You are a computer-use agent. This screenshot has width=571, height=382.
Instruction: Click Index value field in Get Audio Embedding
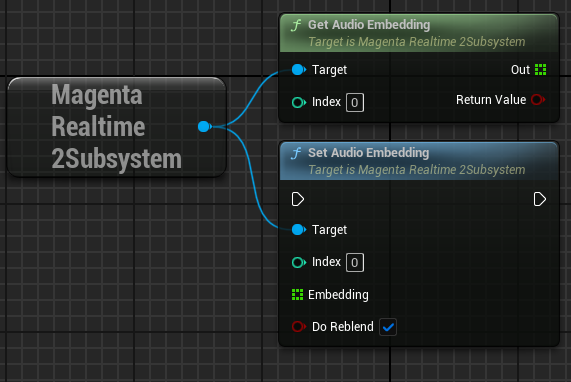point(355,102)
